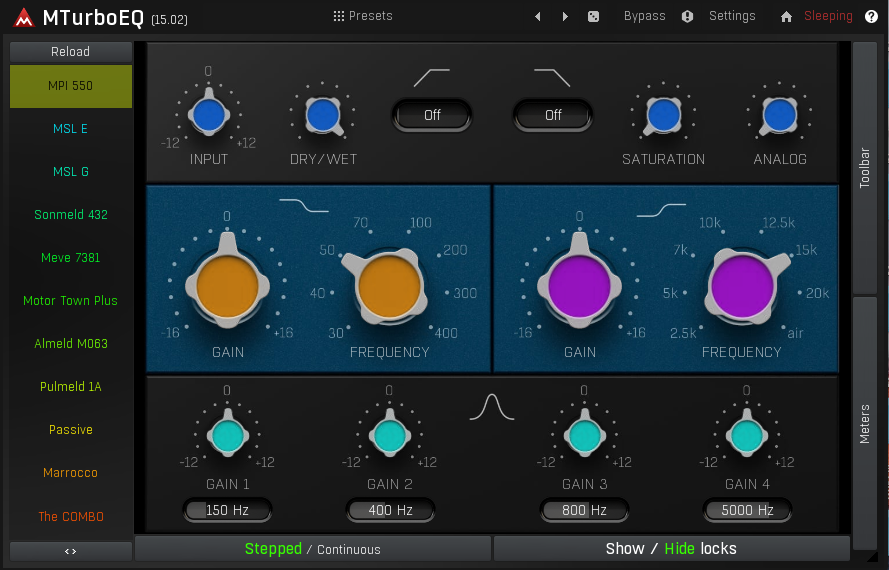
Task: Click the high-shelf curve icon
Action: coord(661,210)
